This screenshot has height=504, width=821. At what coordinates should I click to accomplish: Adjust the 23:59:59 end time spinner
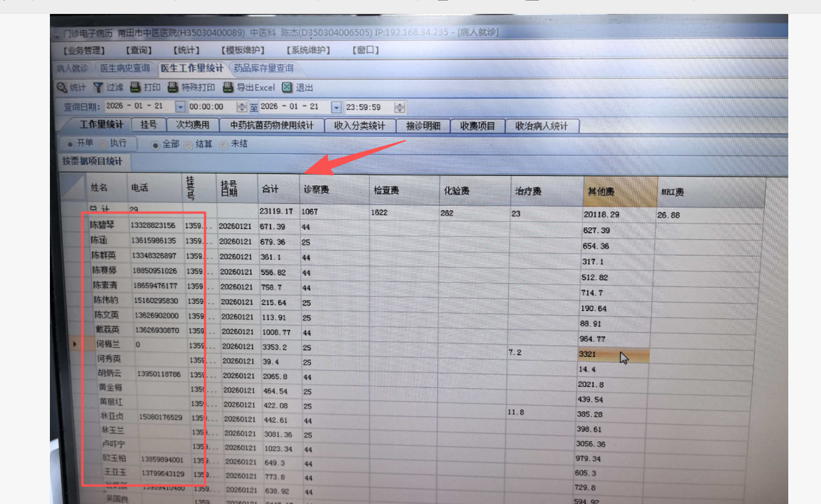(x=400, y=107)
